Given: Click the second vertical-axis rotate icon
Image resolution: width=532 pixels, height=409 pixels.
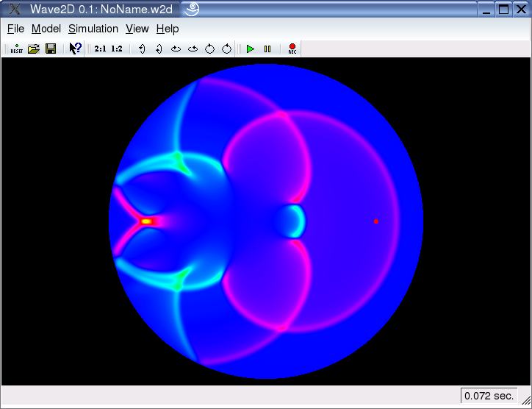Looking at the screenshot, I should click(158, 49).
